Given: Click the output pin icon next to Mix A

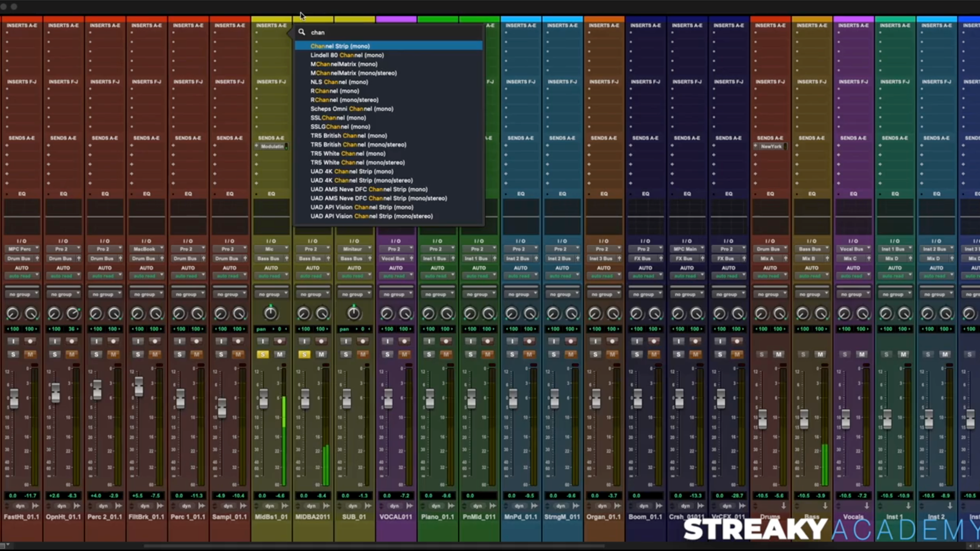Looking at the screenshot, I should (785, 259).
